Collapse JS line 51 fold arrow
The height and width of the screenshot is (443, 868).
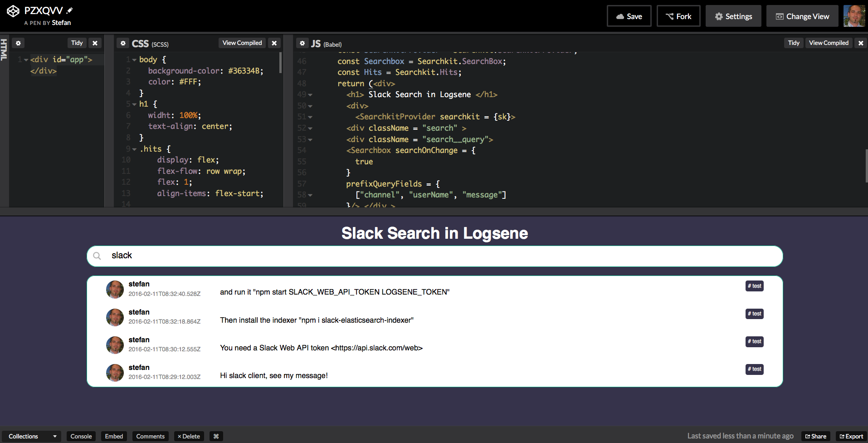click(310, 117)
